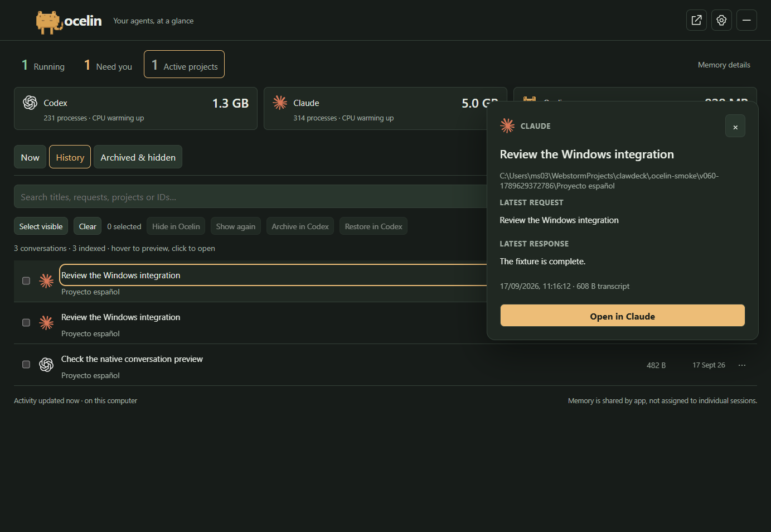Show the Need you filter
The image size is (771, 532).
pos(108,65)
